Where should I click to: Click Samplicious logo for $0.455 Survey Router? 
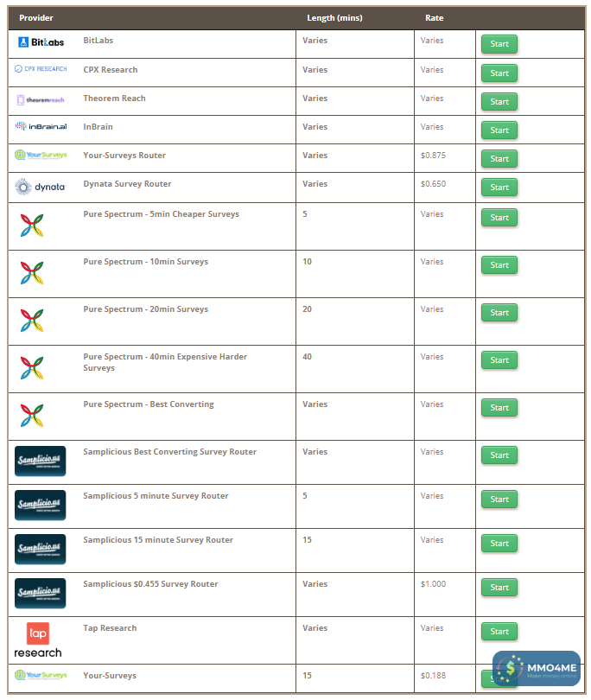[x=40, y=594]
